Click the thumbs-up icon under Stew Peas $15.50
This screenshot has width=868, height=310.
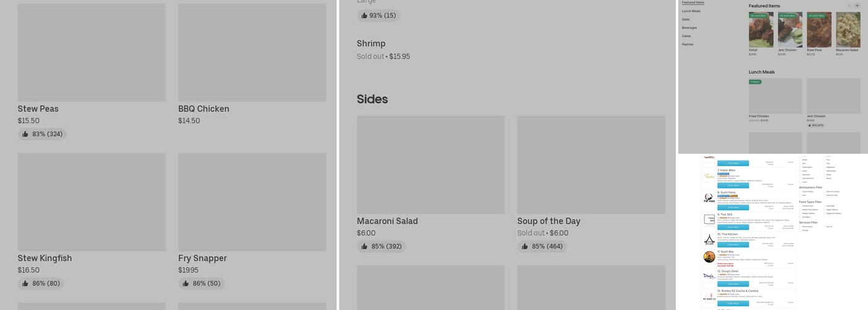(x=25, y=134)
